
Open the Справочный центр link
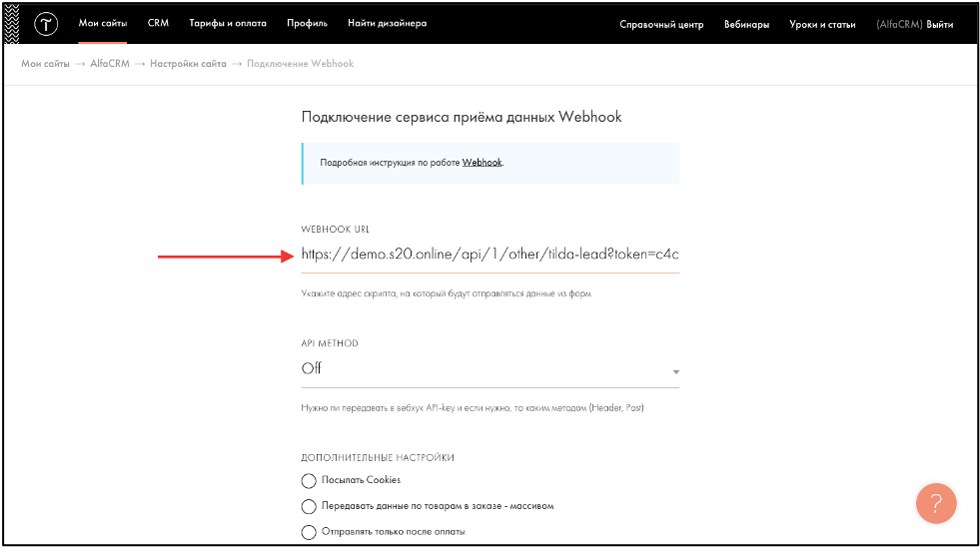coord(661,24)
